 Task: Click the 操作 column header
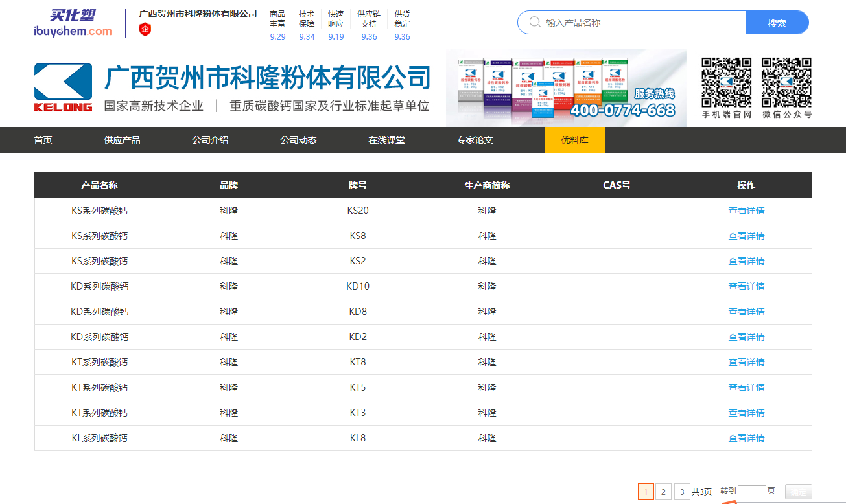tap(746, 185)
